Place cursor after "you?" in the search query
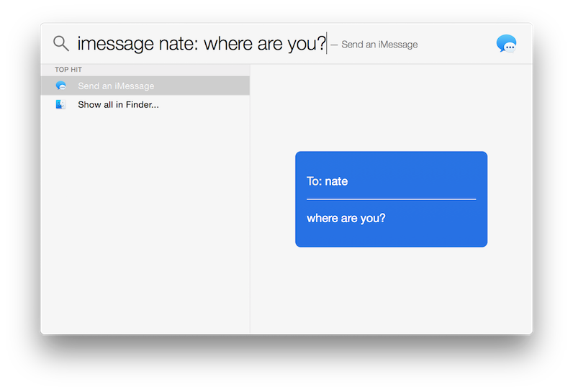The height and width of the screenshot is (392, 573). coord(327,44)
